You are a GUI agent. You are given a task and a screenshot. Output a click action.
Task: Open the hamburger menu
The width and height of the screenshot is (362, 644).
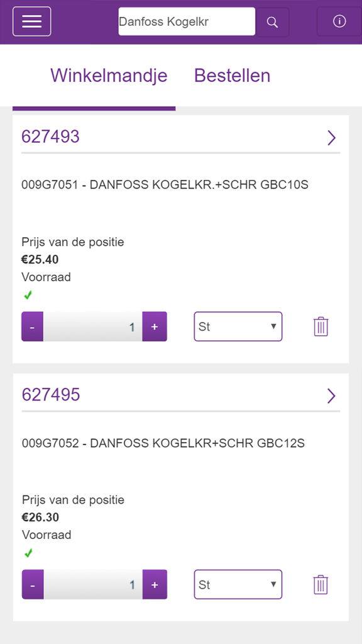32,21
